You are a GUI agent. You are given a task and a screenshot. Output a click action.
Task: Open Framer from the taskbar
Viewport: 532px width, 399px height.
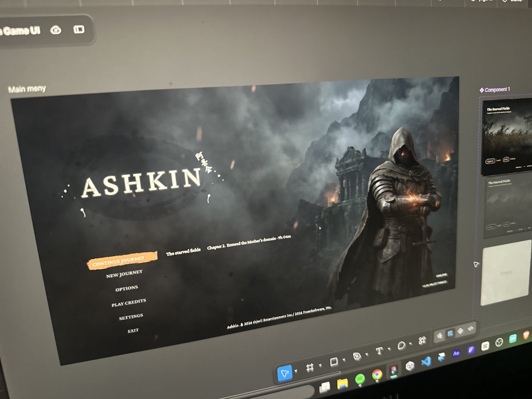pos(441,357)
